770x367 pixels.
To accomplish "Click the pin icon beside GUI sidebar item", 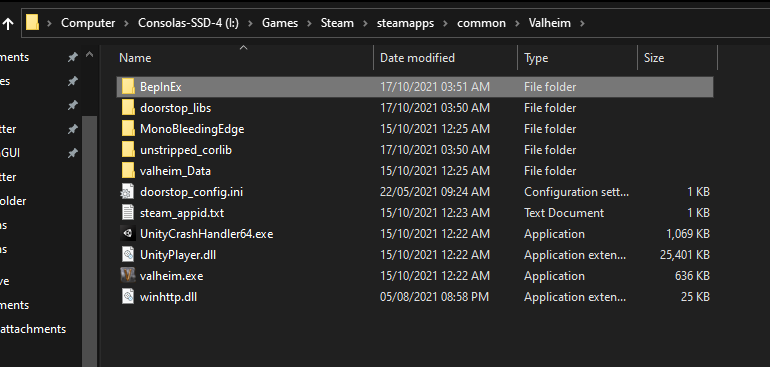I will click(x=73, y=153).
